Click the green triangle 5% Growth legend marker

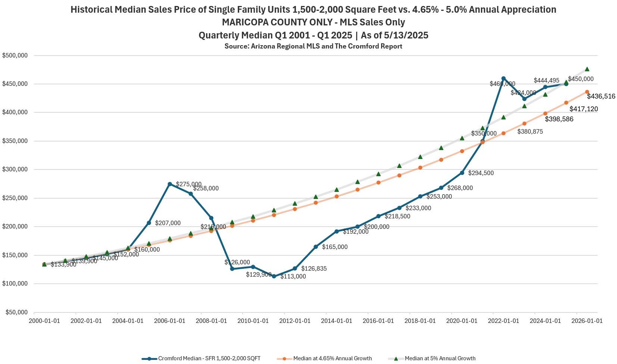pos(396,358)
